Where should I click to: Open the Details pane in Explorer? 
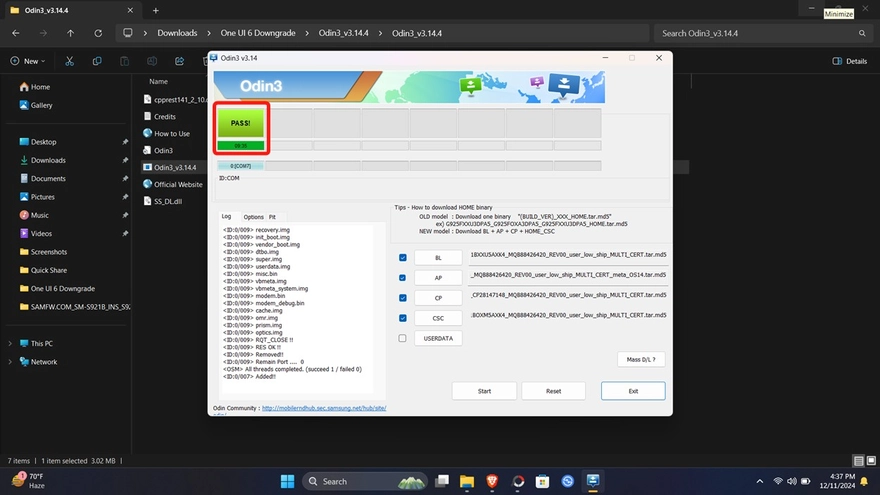point(850,61)
